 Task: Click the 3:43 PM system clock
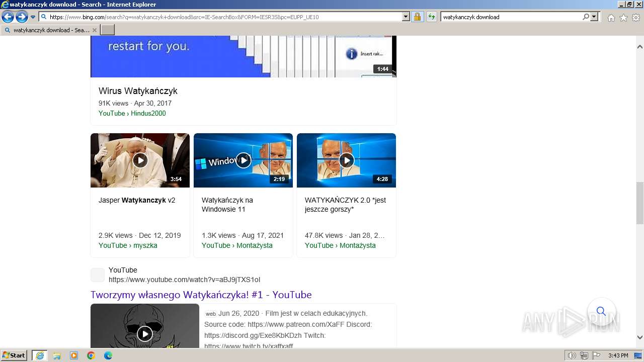[618, 355]
